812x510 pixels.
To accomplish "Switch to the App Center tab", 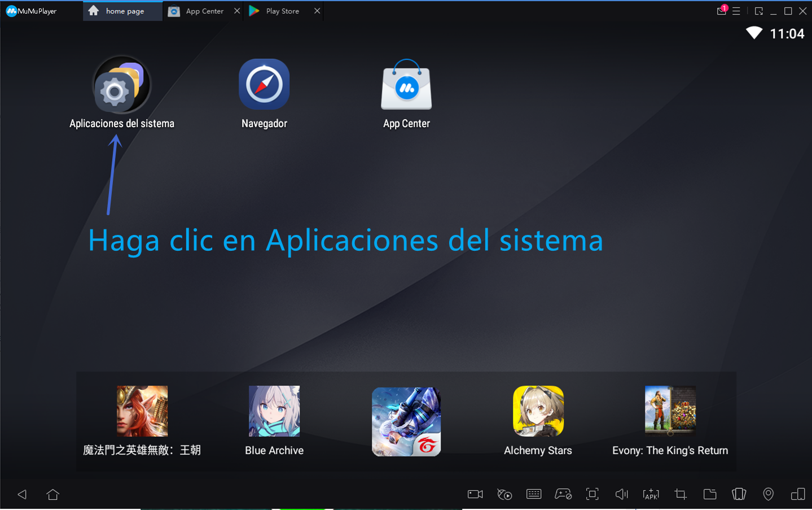I will click(x=204, y=11).
